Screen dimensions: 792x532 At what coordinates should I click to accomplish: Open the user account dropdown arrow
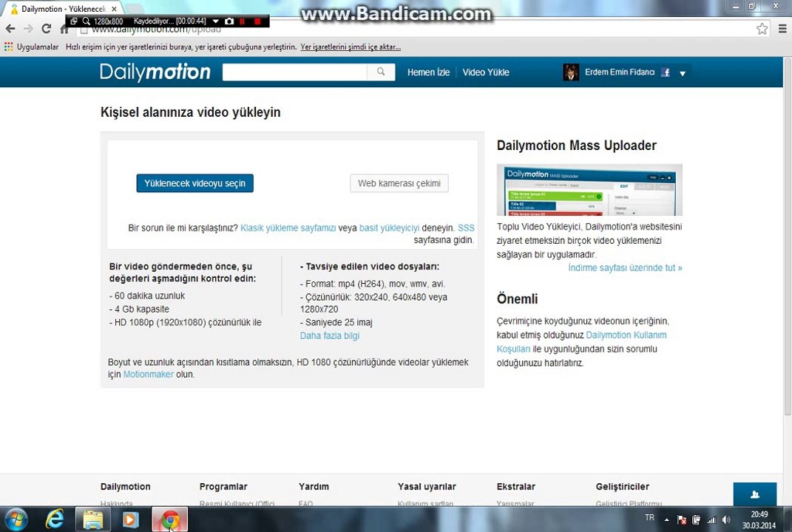(x=683, y=73)
